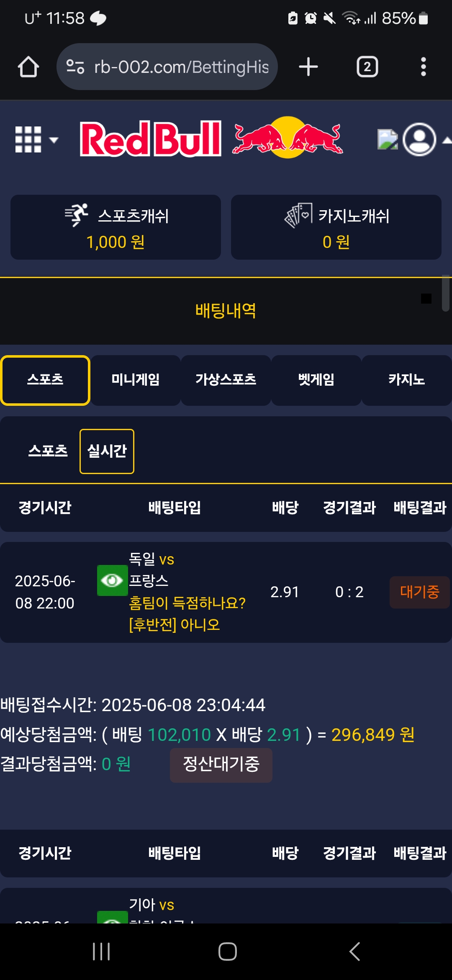Open the browser three-dot menu

click(x=424, y=67)
